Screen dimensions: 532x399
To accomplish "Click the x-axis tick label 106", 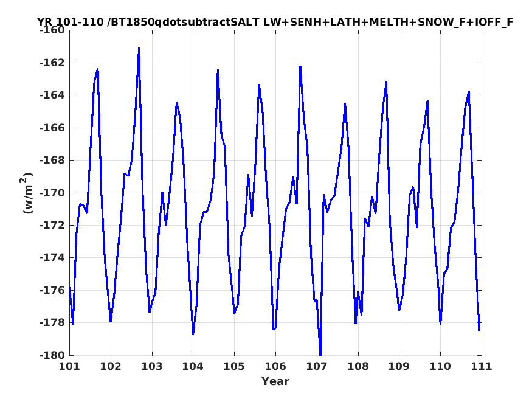I will 275,366.
